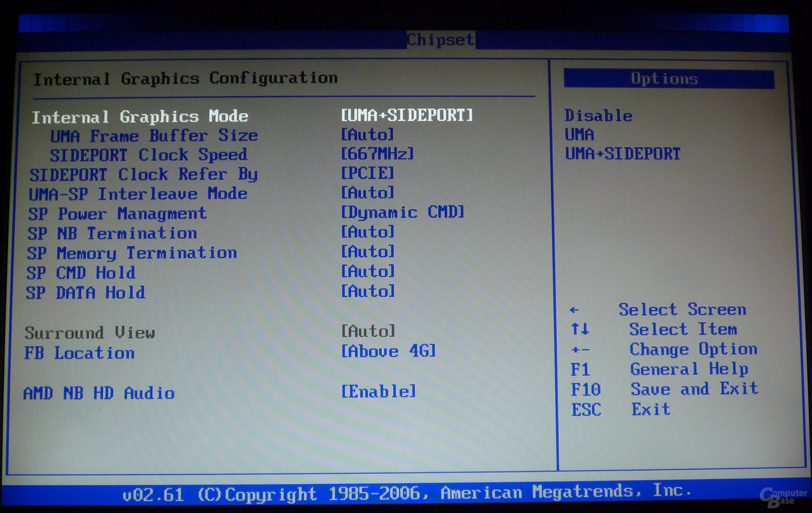Click the Change Option help entry
812x513 pixels.
point(693,349)
